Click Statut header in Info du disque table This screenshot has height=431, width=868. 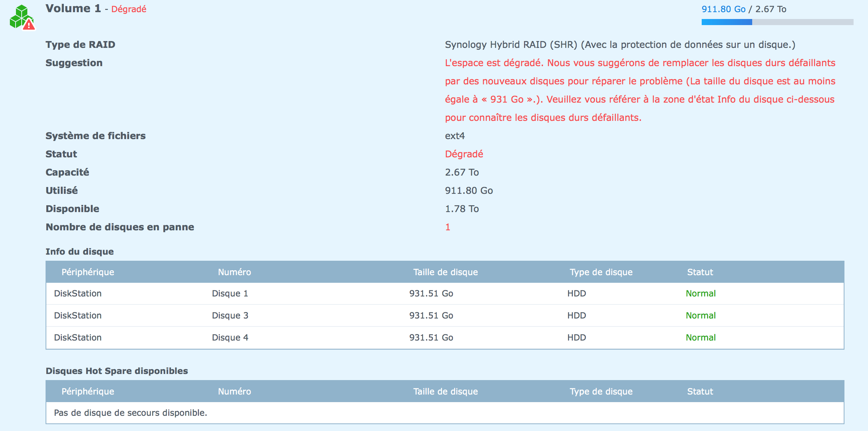pyautogui.click(x=700, y=272)
